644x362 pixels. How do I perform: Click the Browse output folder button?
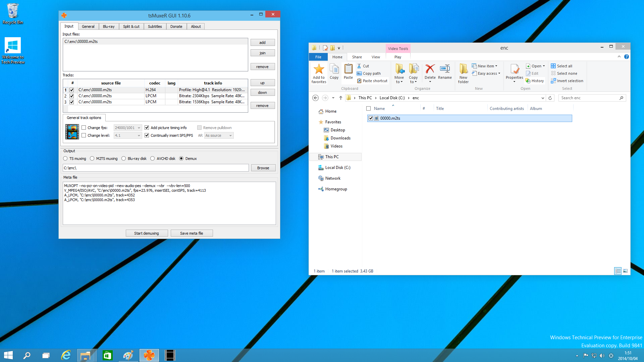point(263,168)
